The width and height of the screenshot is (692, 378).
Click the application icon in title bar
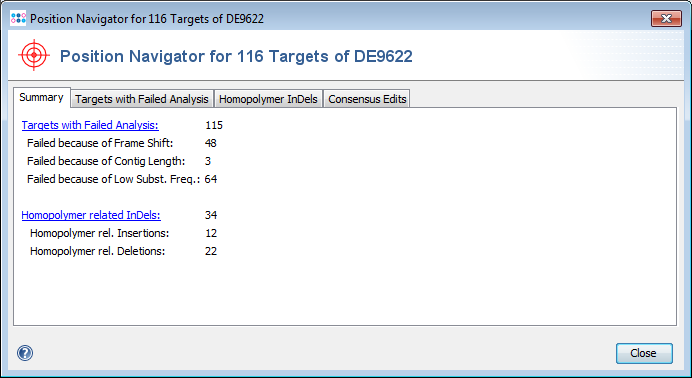(18, 18)
